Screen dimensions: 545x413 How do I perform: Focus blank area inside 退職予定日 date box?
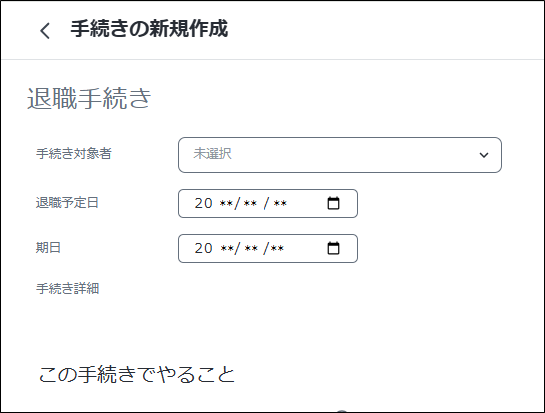307,203
